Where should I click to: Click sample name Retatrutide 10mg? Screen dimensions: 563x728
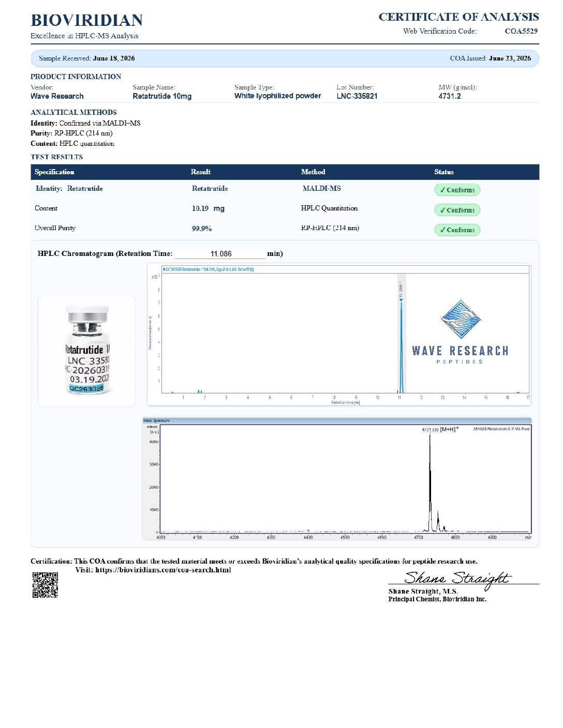[x=162, y=96]
